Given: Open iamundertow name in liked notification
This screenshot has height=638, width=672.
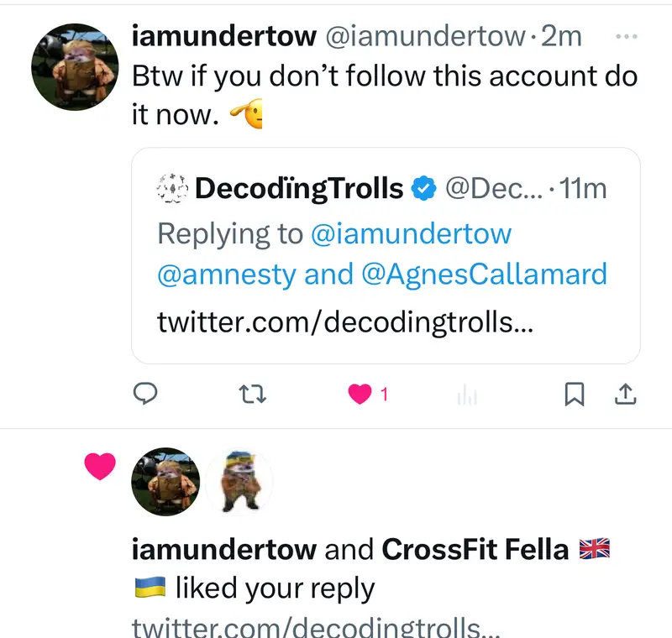Looking at the screenshot, I should (224, 549).
